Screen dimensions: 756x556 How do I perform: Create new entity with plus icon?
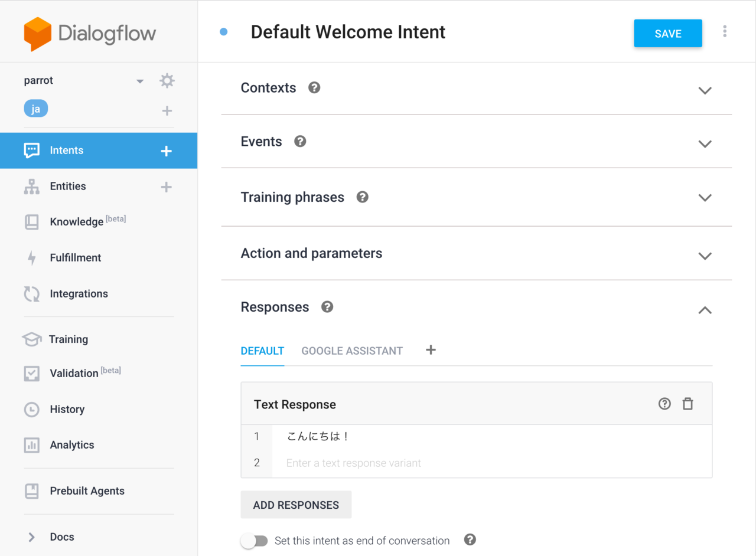[167, 187]
